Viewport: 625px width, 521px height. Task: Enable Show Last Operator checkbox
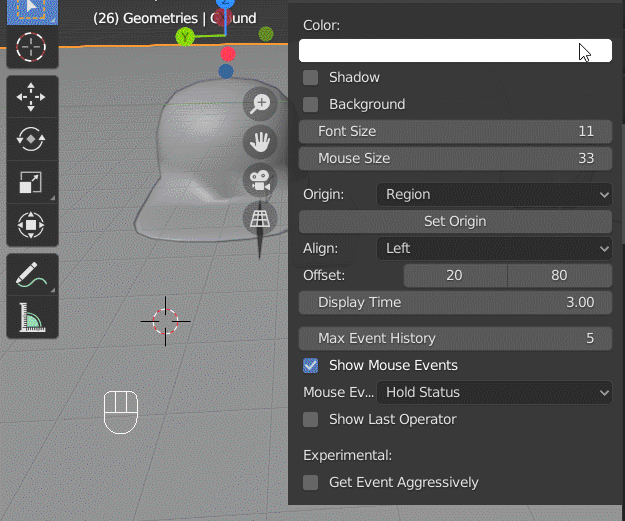pos(311,419)
